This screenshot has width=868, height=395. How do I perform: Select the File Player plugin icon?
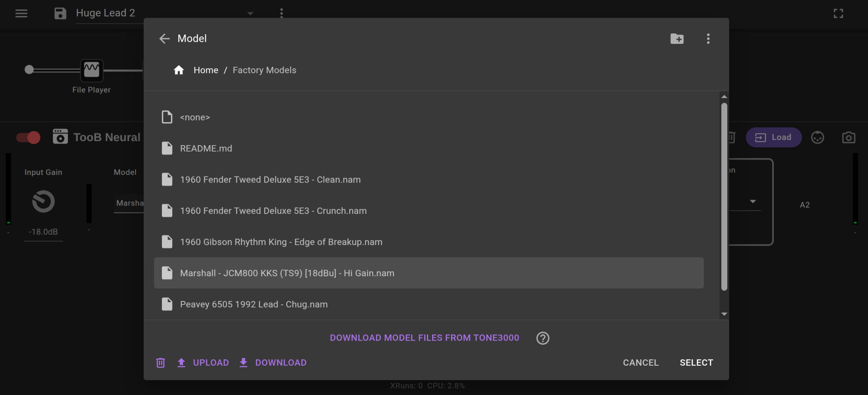click(x=92, y=70)
